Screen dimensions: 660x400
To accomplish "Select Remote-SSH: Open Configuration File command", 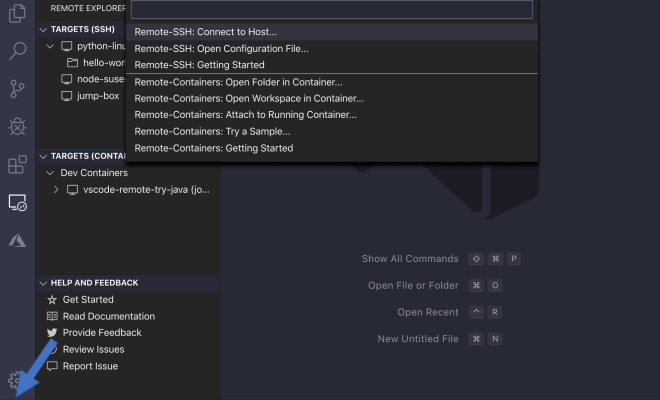I will click(332, 49).
